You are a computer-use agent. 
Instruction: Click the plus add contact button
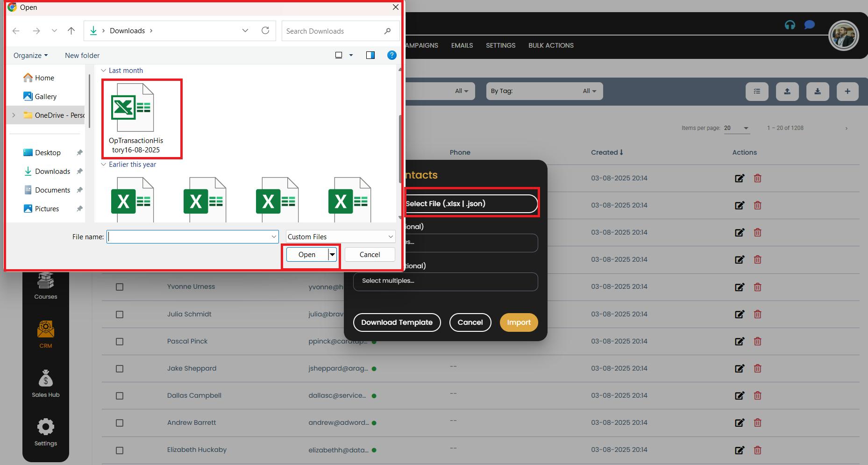pyautogui.click(x=847, y=92)
